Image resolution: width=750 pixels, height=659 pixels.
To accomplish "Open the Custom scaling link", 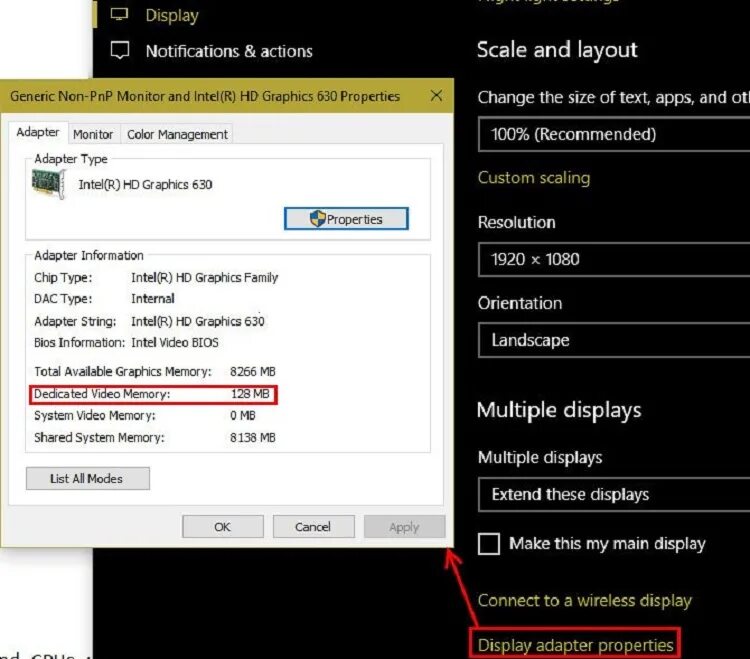I will (534, 178).
